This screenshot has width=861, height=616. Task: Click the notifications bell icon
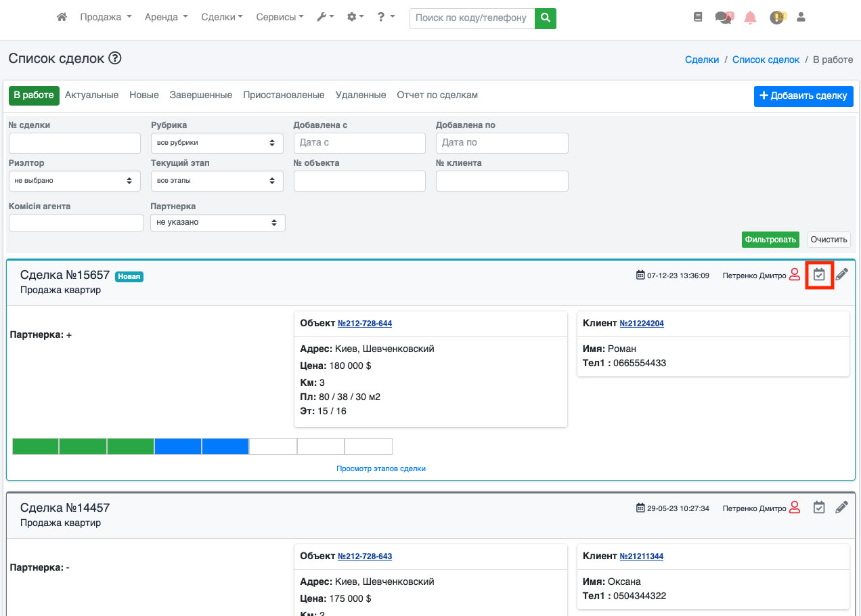750,18
